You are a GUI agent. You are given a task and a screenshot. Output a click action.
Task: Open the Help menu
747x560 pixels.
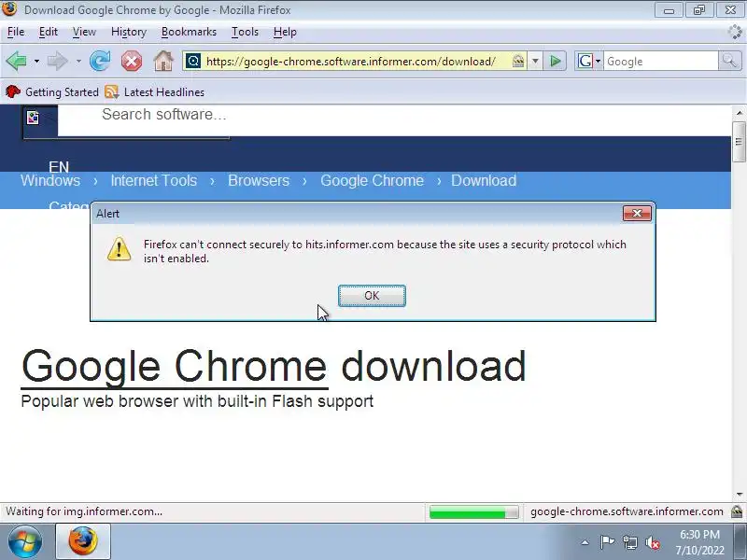[285, 32]
